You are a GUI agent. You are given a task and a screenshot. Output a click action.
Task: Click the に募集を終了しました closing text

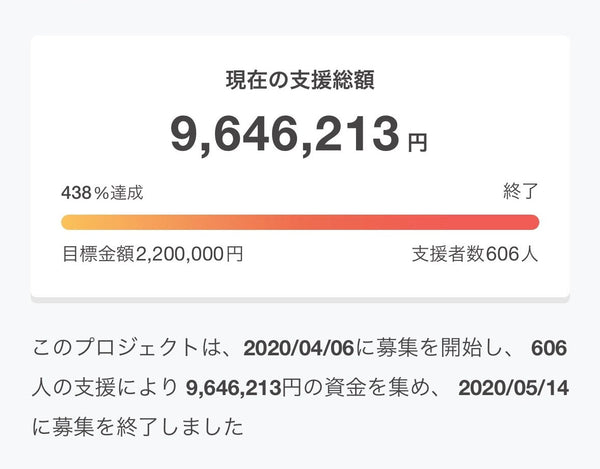pyautogui.click(x=138, y=427)
